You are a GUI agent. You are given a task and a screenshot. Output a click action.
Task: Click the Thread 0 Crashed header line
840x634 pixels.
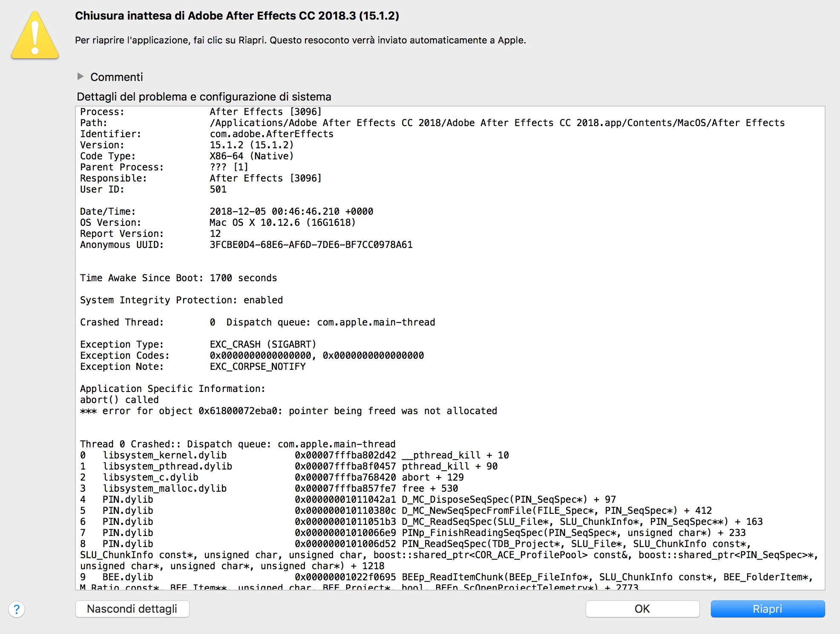click(237, 444)
